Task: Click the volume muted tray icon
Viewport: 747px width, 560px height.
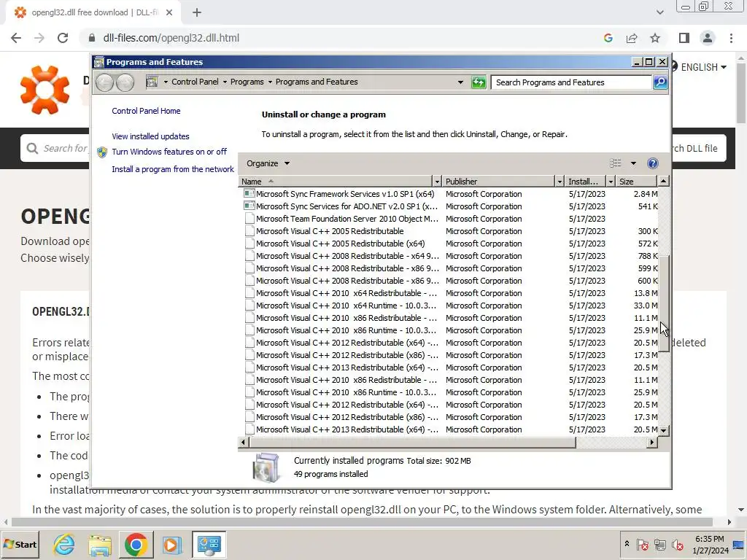Action: [677, 544]
